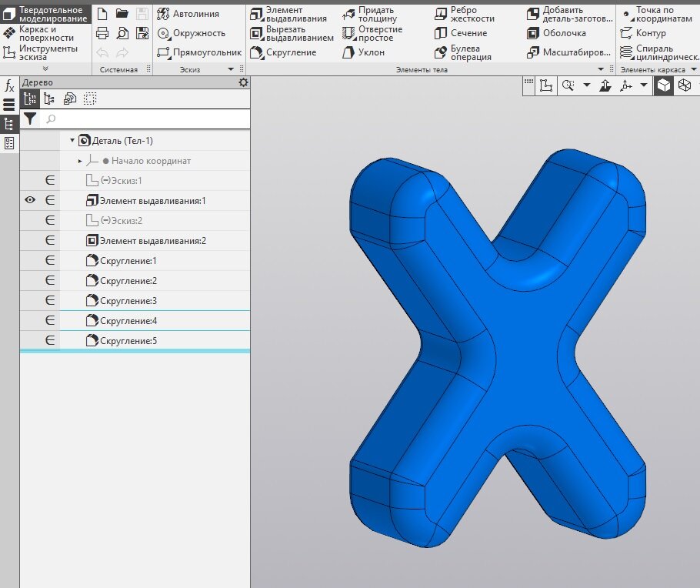The width and height of the screenshot is (700, 588).
Task: Open Инструменты эскиза toolset
Action: [40, 53]
